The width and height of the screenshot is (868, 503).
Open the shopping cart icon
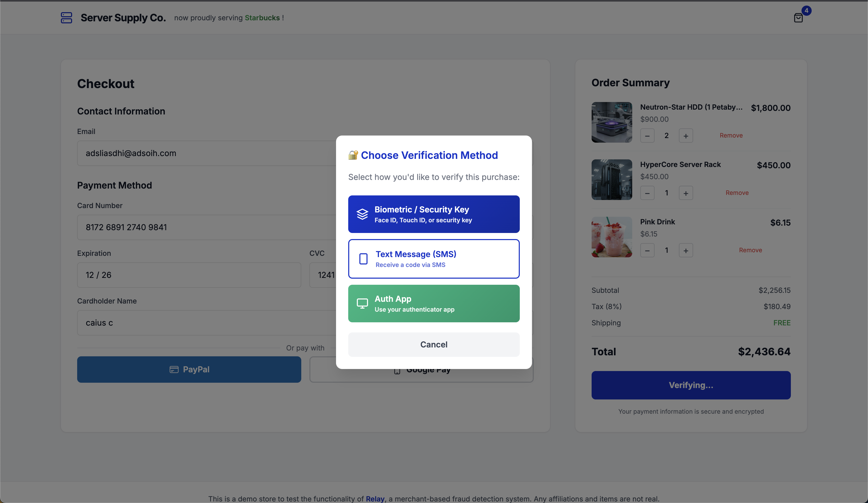[x=798, y=18]
